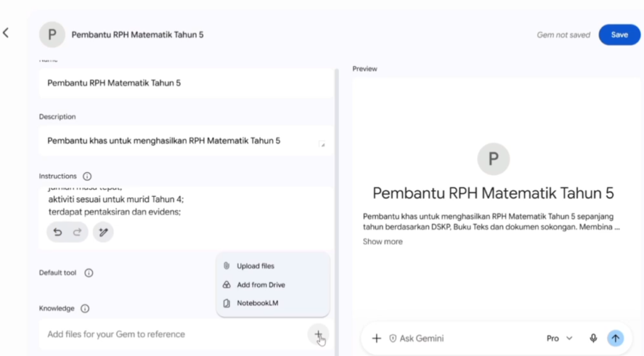
Task: Open the Instructions info icon
Action: click(x=87, y=176)
